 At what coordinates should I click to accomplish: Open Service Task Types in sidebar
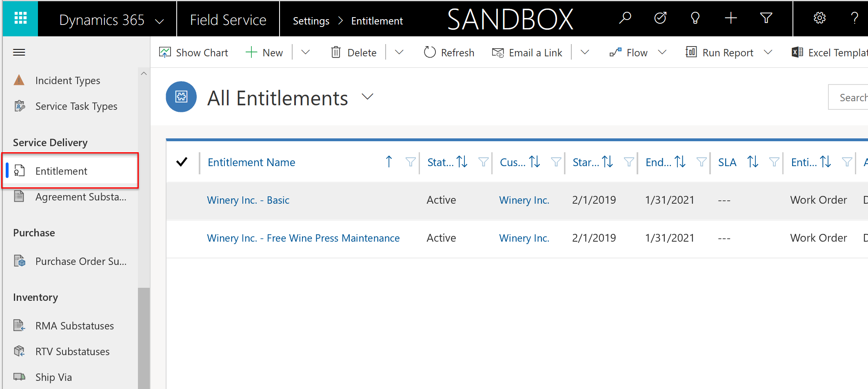[76, 106]
